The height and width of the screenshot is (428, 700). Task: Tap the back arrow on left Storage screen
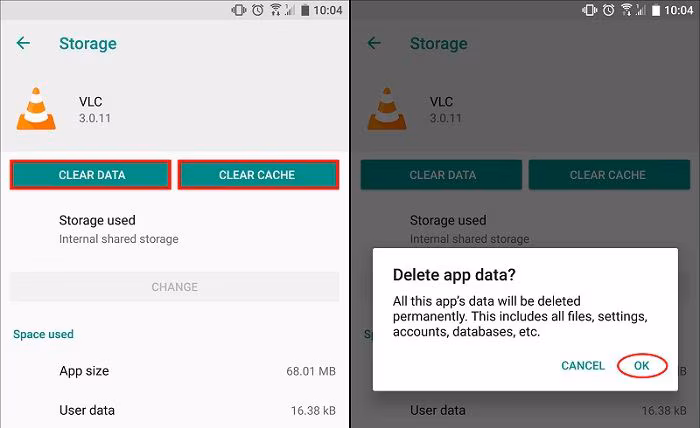23,43
